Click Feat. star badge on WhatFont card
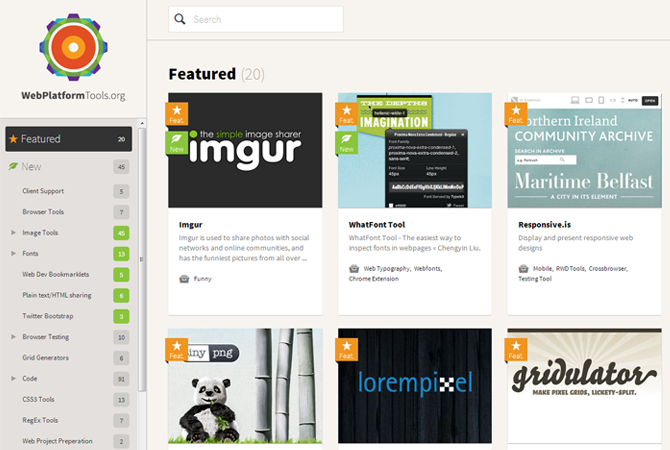670x450 pixels. click(347, 114)
